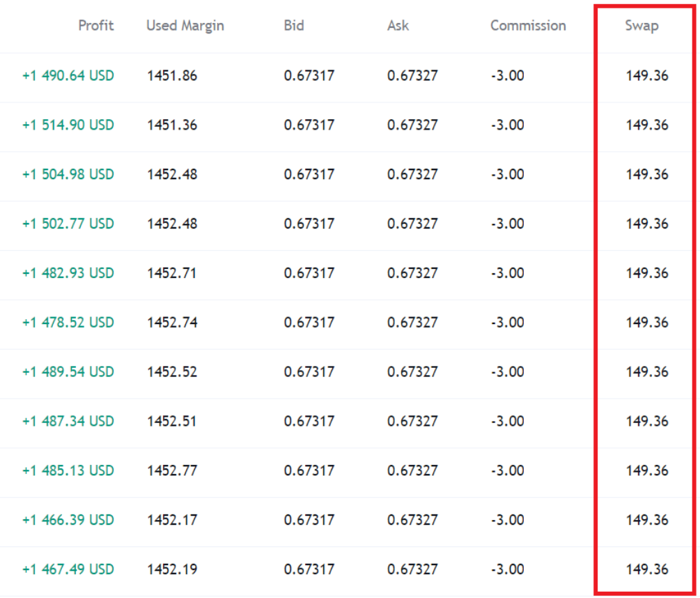
Task: Click the Bid column header
Action: (x=294, y=26)
